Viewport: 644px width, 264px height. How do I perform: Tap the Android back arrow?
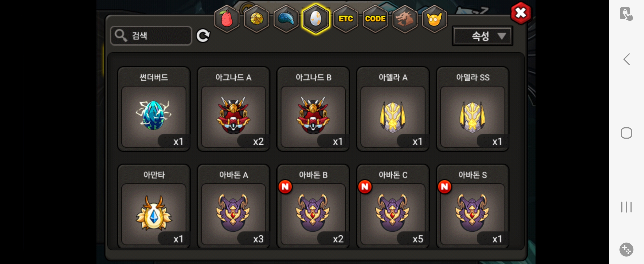[626, 59]
